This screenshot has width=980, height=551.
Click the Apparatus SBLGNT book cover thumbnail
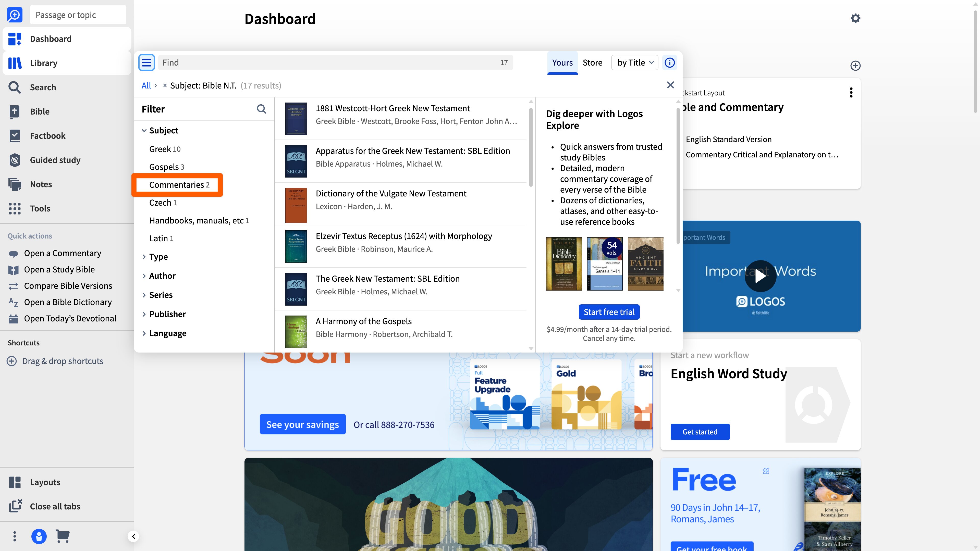point(296,161)
